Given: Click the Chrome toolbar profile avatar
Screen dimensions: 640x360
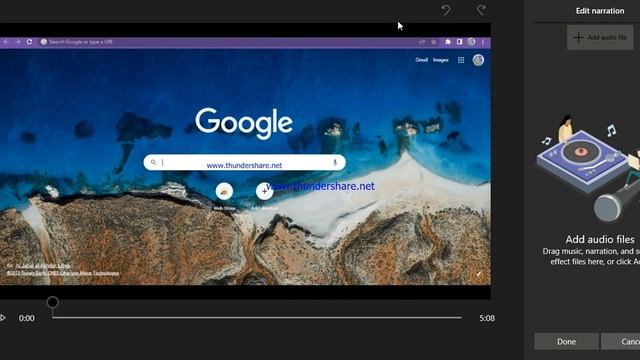Looking at the screenshot, I should pos(471,42).
